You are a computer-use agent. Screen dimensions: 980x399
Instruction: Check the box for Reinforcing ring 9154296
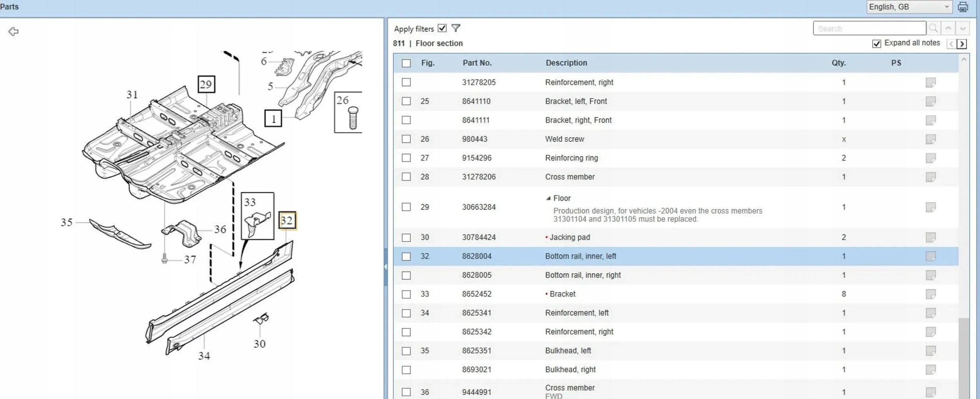(406, 158)
